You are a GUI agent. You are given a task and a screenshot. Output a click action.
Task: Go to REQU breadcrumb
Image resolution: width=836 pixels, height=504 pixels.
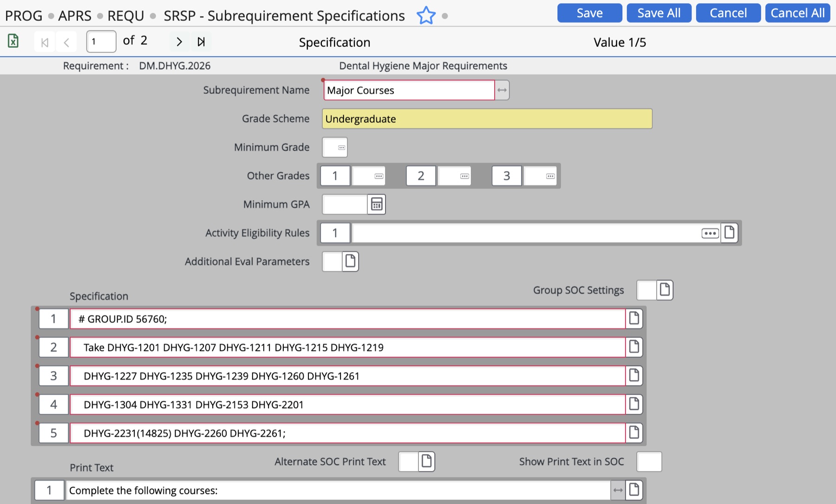pyautogui.click(x=126, y=16)
